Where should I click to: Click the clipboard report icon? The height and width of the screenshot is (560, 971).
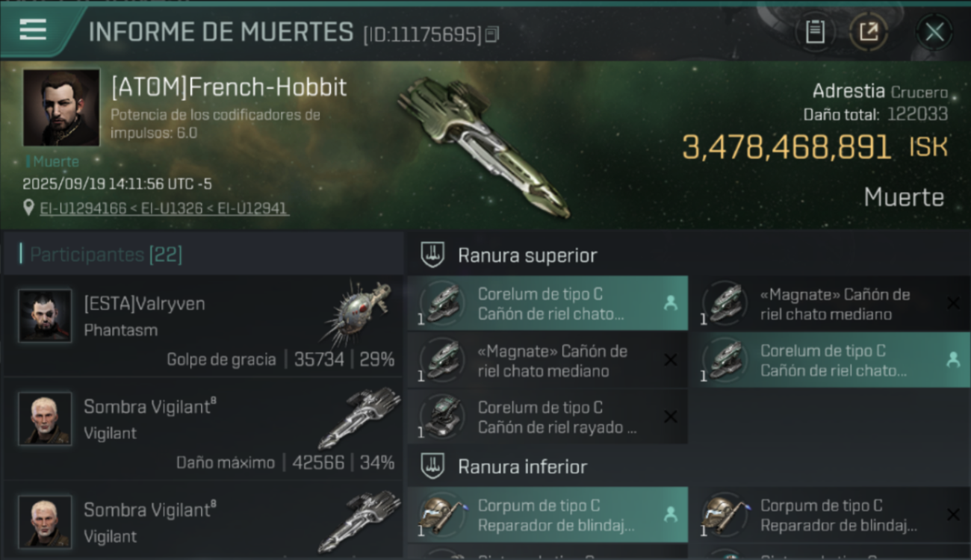coord(815,32)
